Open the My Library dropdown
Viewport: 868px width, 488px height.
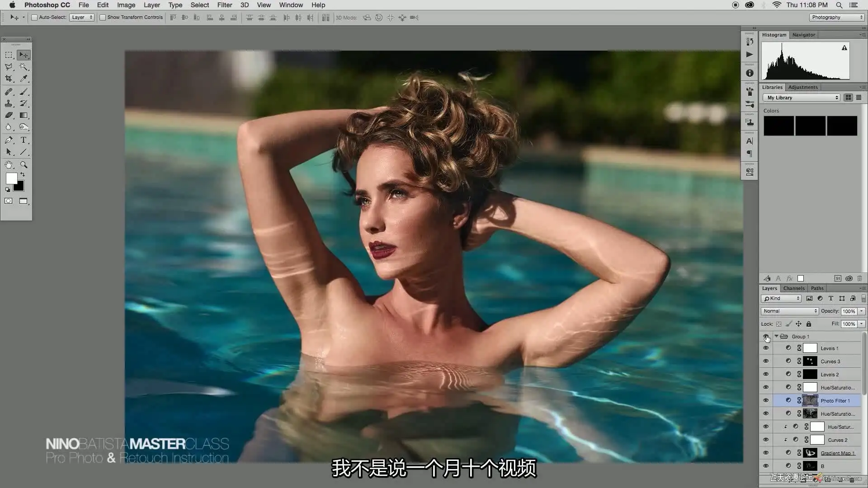(802, 98)
